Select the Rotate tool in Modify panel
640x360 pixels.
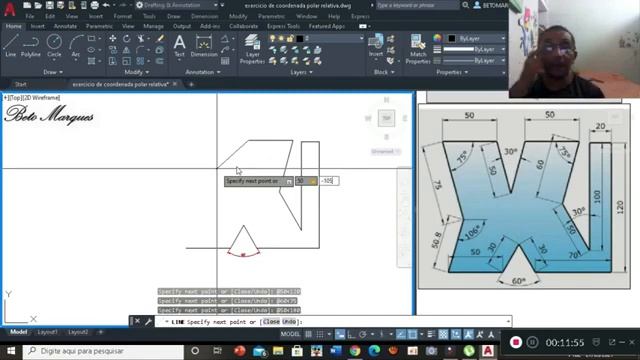click(127, 38)
